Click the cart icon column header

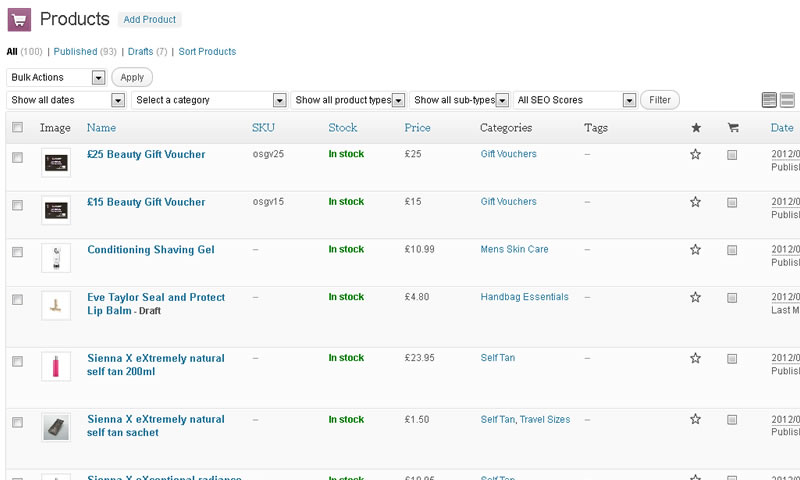pos(732,128)
